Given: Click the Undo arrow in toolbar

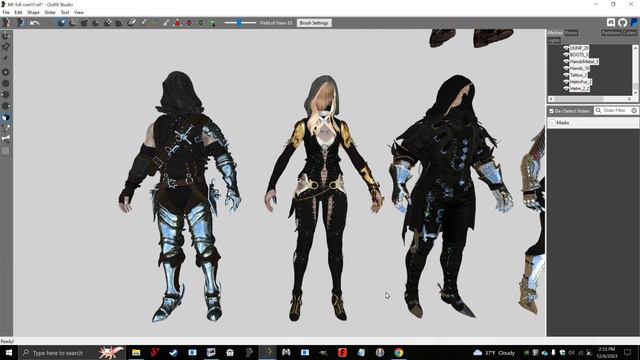Looking at the screenshot, I should click(x=35, y=23).
